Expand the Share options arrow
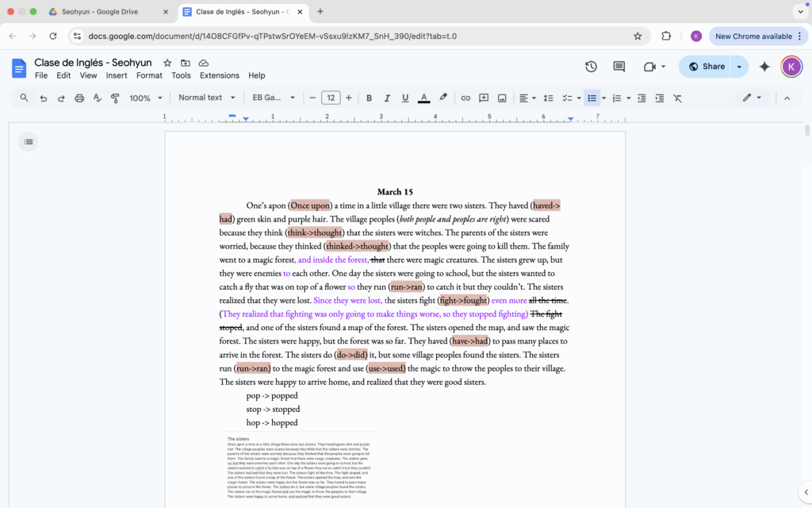The width and height of the screenshot is (812, 508). point(739,67)
